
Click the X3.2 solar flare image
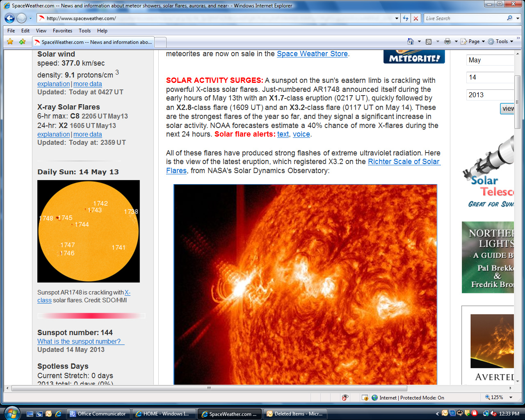click(306, 284)
